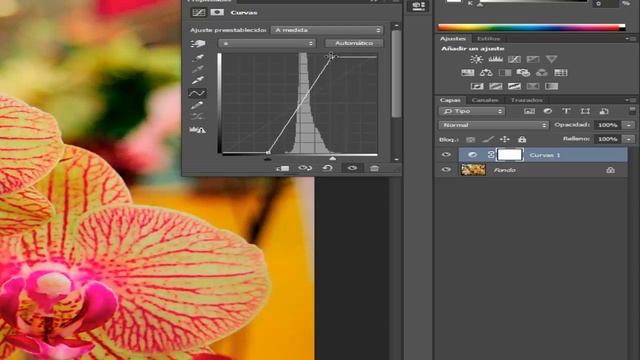Toggle pixel layer filter in Capas

click(529, 111)
